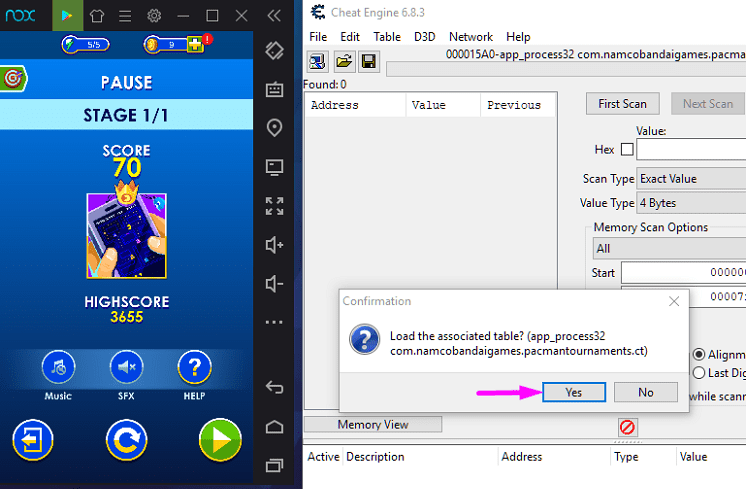Open the Memory Scan Options All dropdown
The height and width of the screenshot is (489, 746).
(x=669, y=249)
